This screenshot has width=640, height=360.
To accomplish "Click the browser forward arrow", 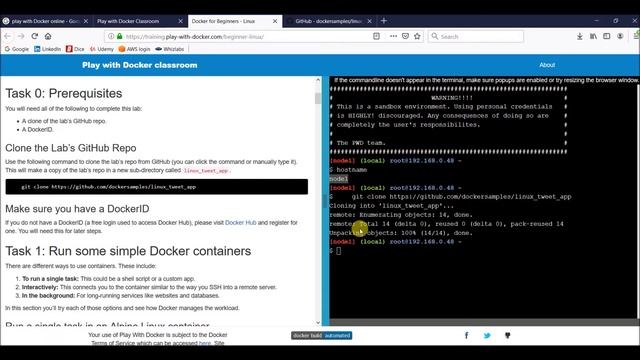I will click(x=21, y=36).
